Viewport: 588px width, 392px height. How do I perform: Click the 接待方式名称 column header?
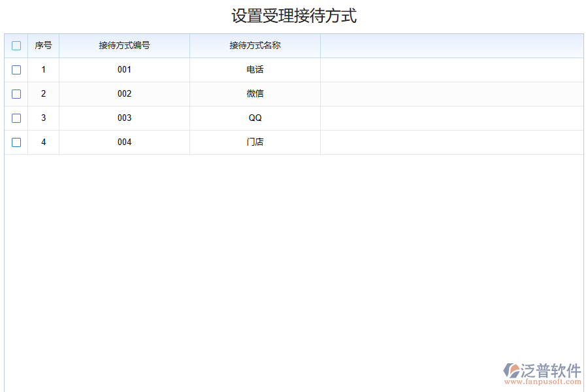255,46
